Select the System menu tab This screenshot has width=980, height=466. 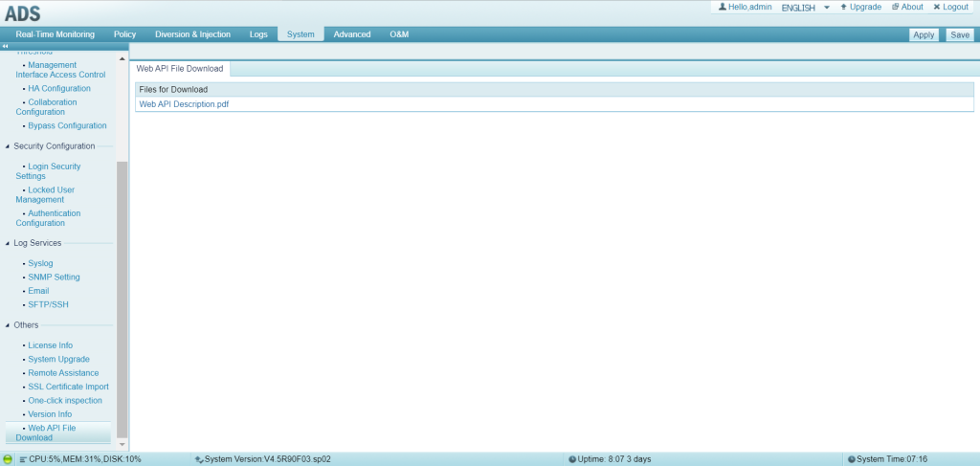[301, 34]
